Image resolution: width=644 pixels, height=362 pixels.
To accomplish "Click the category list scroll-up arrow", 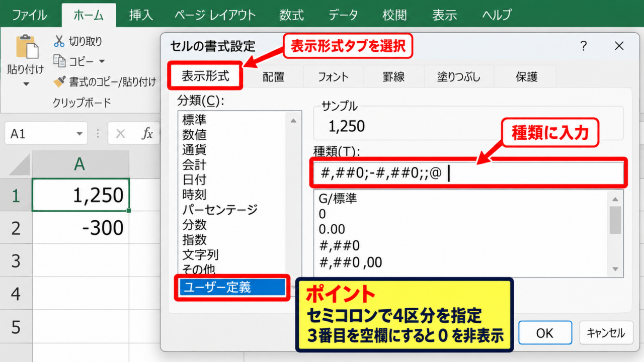I will [x=293, y=120].
